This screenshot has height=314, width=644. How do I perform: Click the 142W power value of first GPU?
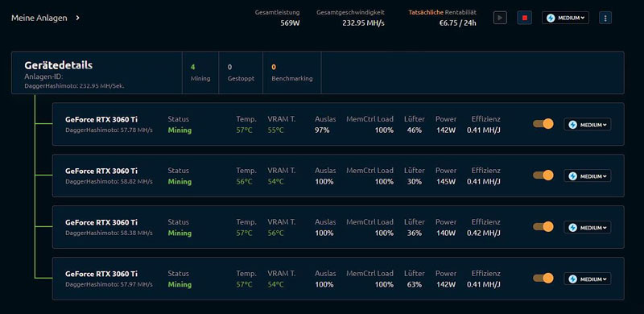446,130
